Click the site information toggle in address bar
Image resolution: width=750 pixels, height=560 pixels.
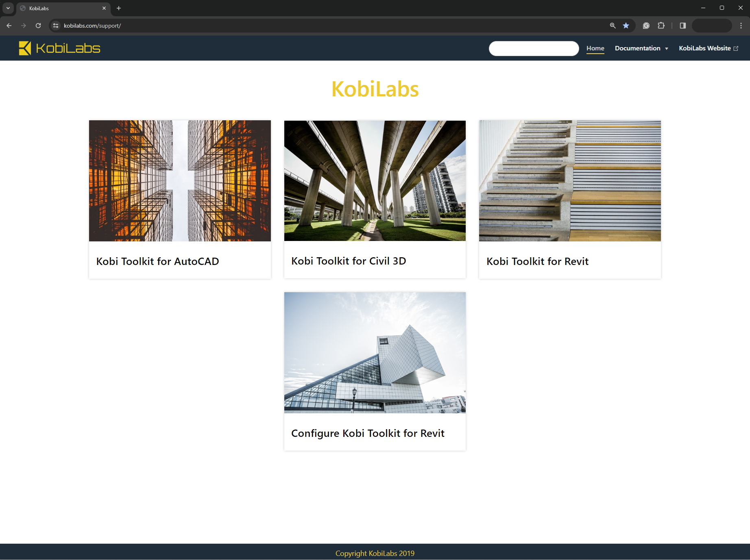[x=55, y=25]
